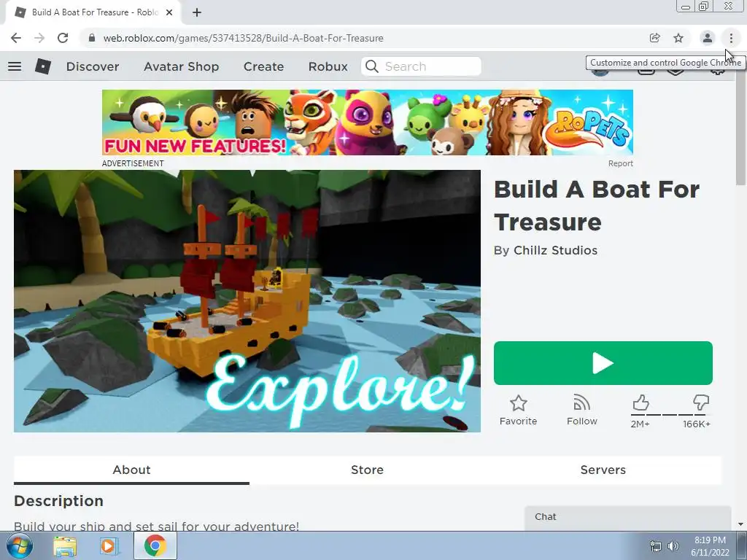This screenshot has width=747, height=560.
Task: Open the Roblox hamburger menu
Action: [15, 66]
